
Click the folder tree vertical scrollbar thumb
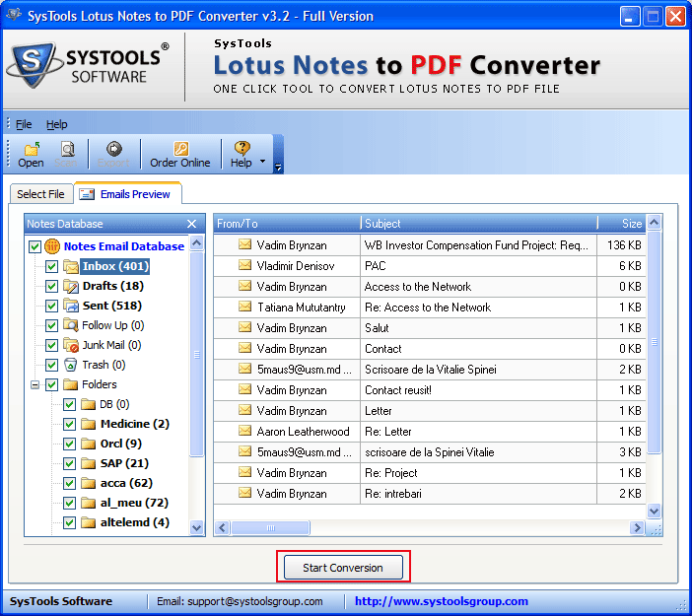pyautogui.click(x=197, y=355)
